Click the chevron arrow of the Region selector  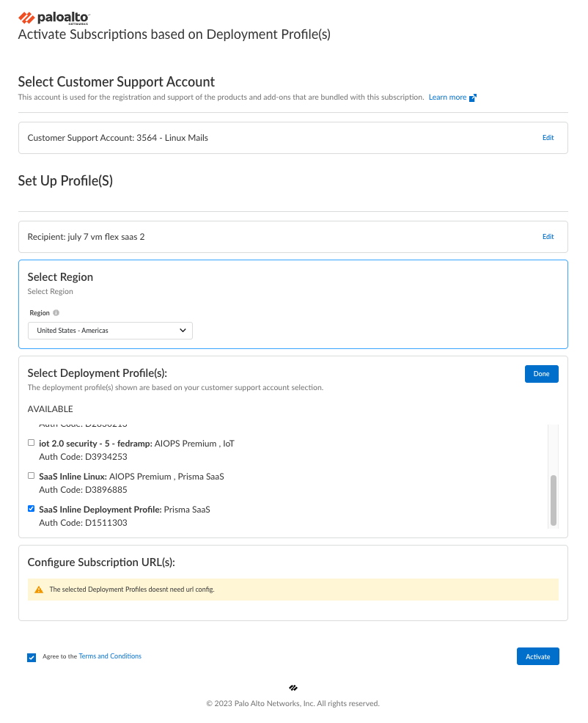coord(183,331)
